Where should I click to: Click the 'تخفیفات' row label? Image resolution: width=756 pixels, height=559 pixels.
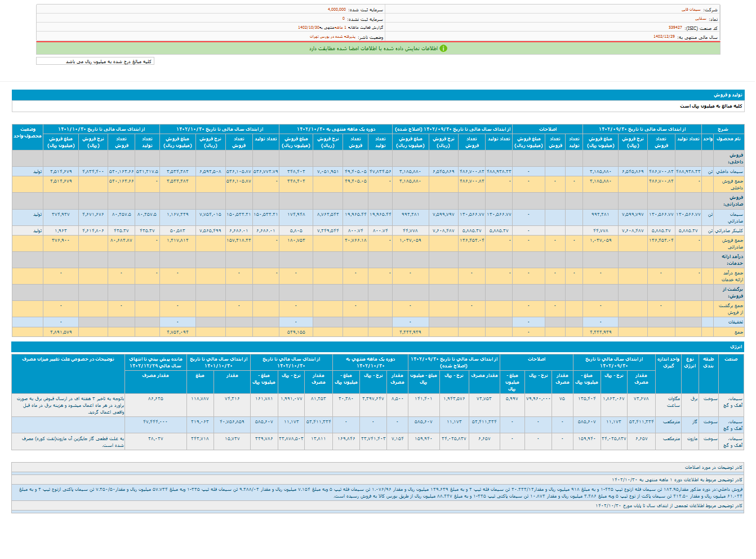[x=735, y=322]
